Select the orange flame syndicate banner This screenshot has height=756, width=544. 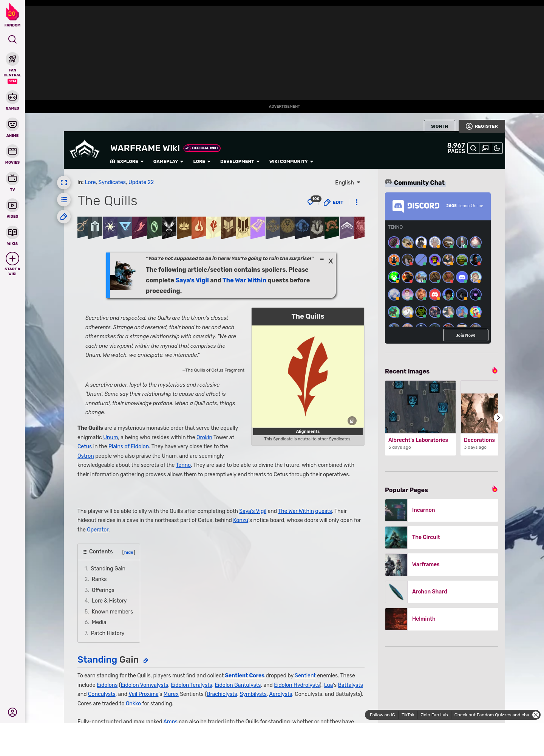click(199, 227)
